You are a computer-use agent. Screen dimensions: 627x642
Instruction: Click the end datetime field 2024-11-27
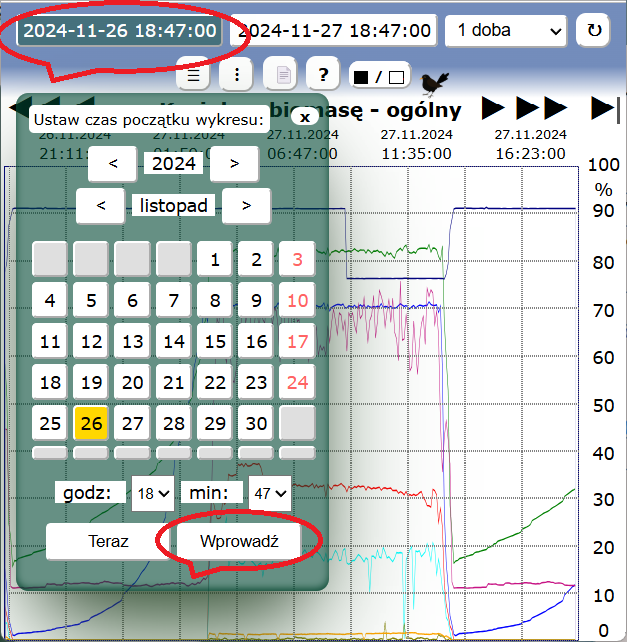tap(334, 30)
